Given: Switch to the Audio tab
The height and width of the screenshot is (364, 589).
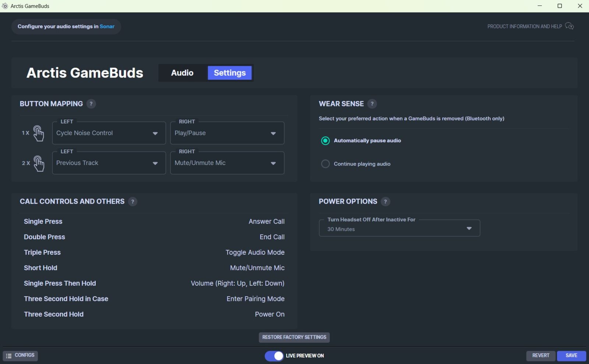Looking at the screenshot, I should pyautogui.click(x=182, y=73).
